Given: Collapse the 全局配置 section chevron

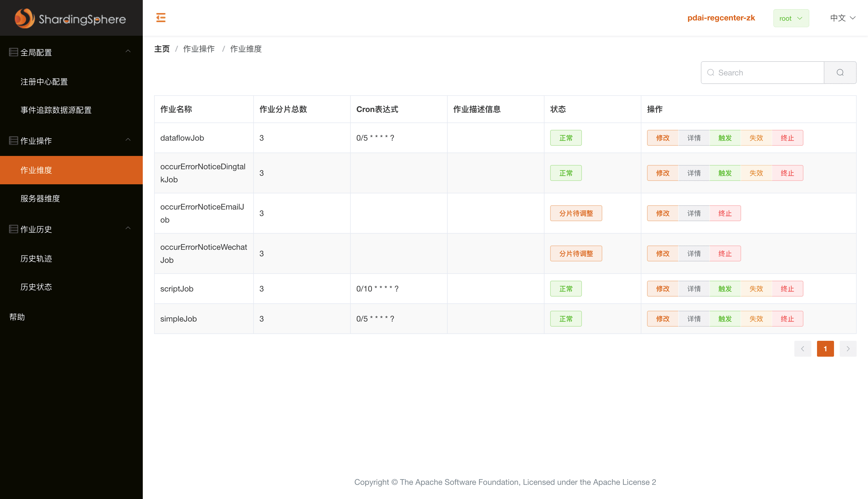Looking at the screenshot, I should [128, 51].
